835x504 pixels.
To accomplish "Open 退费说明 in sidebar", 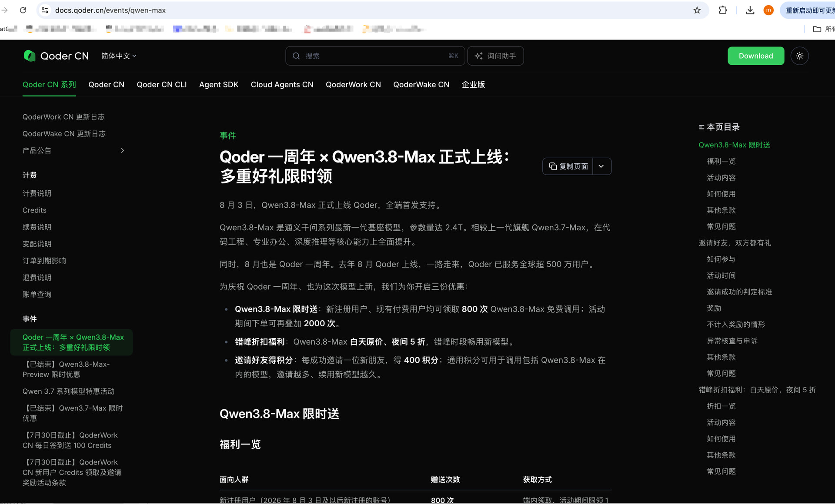I will (37, 278).
